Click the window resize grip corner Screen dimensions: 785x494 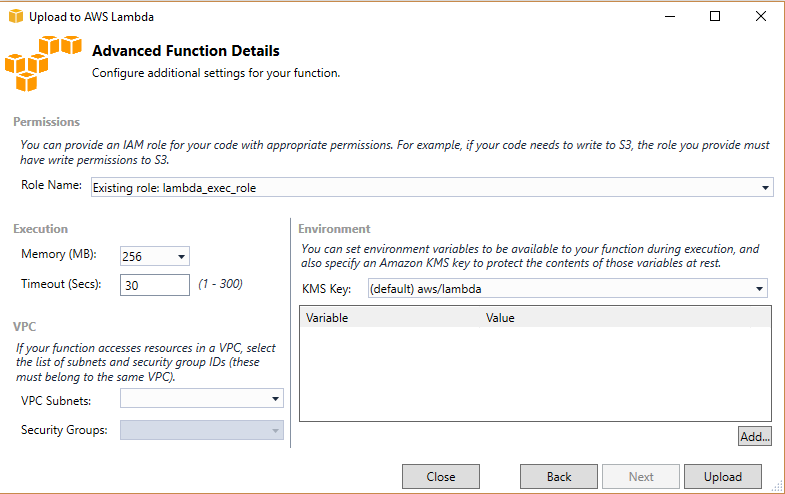778,486
